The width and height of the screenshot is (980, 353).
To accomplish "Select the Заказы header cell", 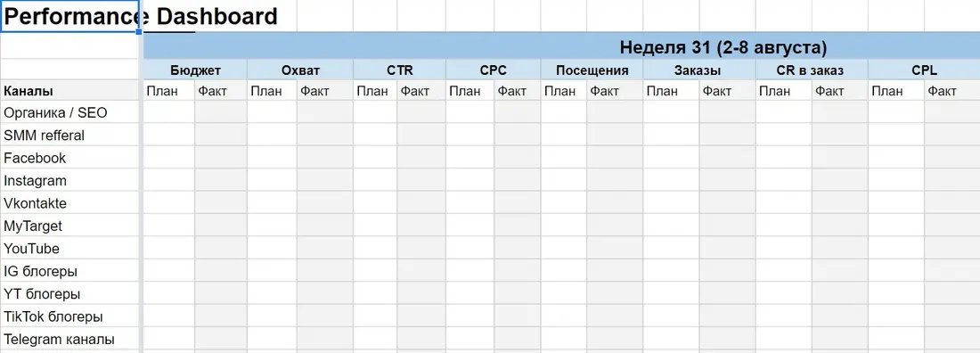I will click(698, 70).
